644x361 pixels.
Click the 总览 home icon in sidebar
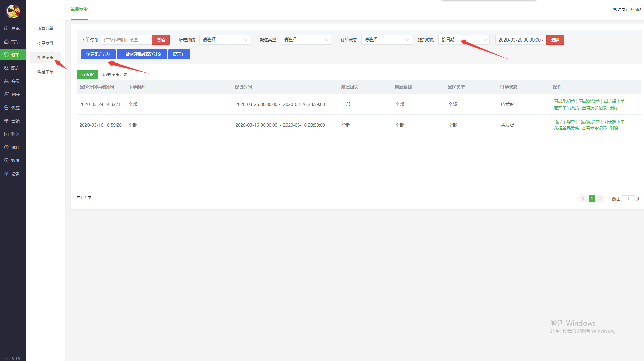click(x=6, y=28)
